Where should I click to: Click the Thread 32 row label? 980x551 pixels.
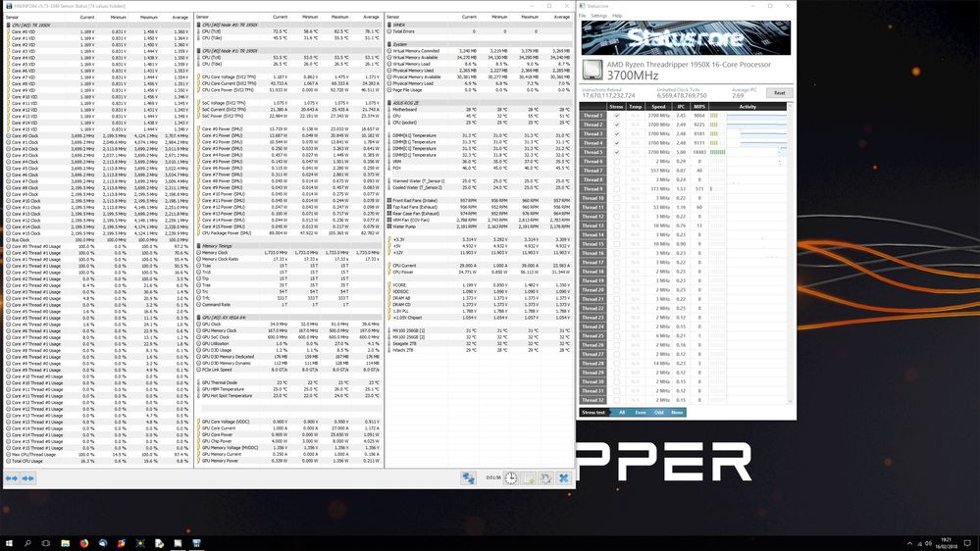point(593,400)
